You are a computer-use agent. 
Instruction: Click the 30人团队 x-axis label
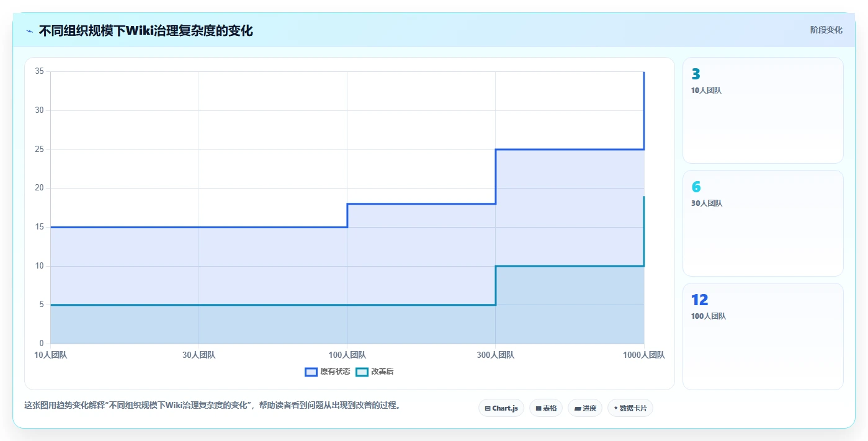[199, 355]
